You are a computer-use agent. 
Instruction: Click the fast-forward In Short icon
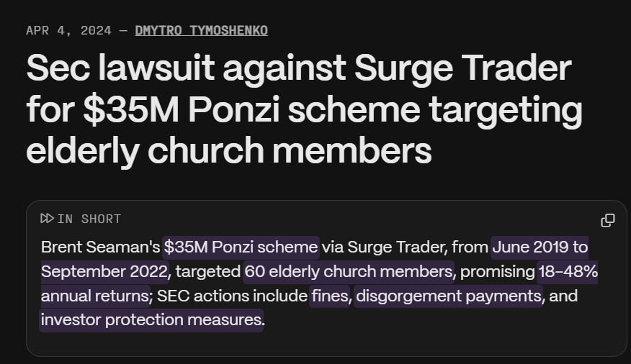pyautogui.click(x=47, y=218)
